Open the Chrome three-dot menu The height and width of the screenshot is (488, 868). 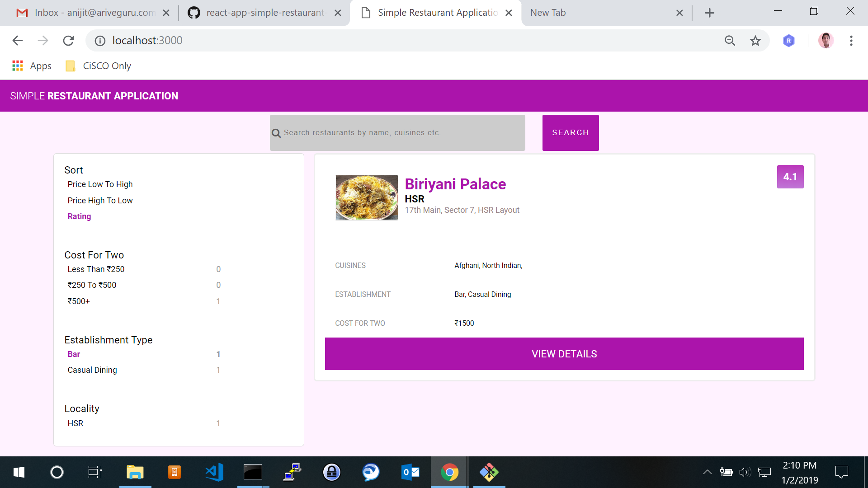click(851, 41)
